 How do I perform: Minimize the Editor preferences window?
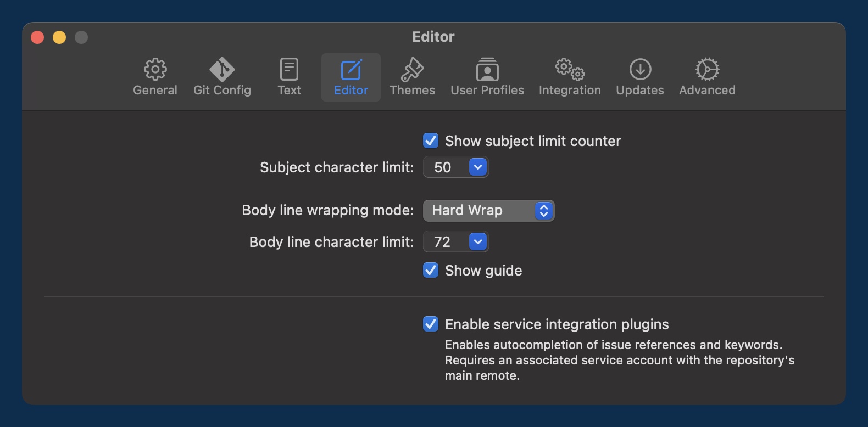(x=59, y=37)
